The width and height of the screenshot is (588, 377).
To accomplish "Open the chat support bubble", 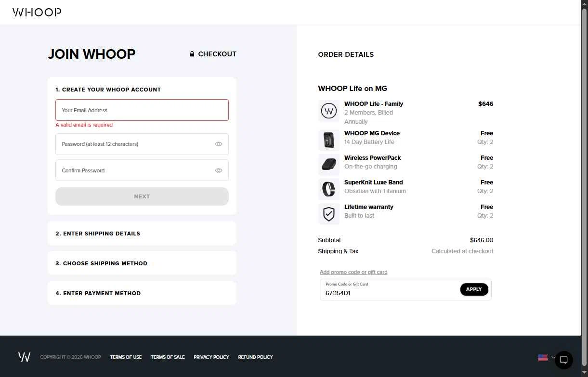I will (564, 360).
